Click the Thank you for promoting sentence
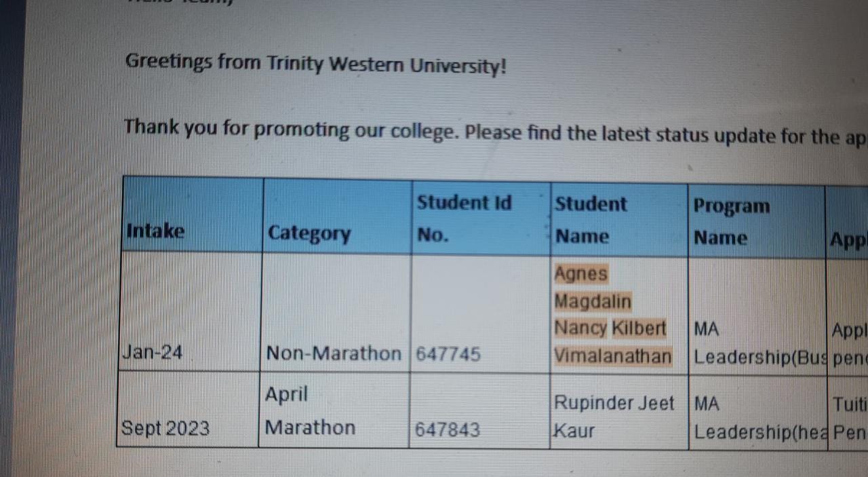Image resolution: width=868 pixels, height=477 pixels. pos(495,130)
